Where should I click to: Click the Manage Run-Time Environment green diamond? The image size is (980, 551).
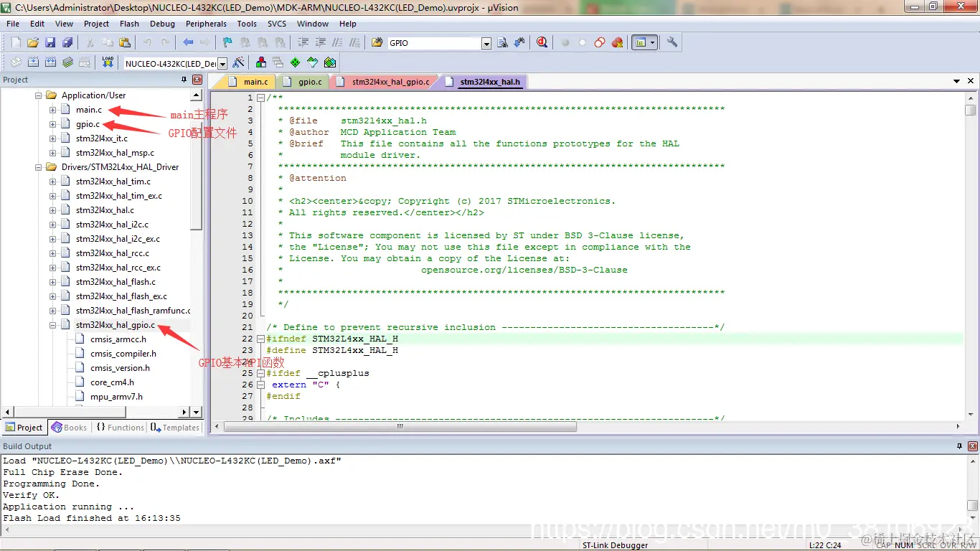[x=295, y=62]
